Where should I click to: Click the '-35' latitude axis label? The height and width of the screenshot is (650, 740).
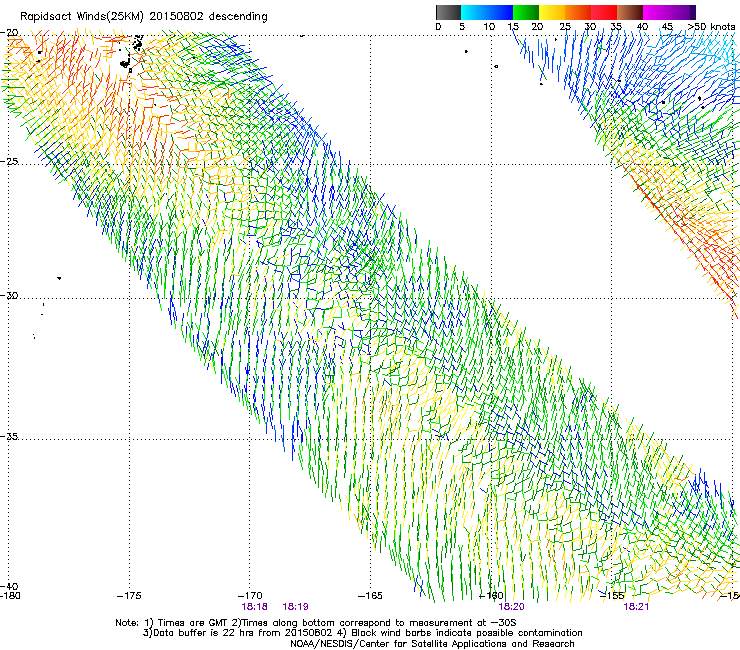pos(10,437)
